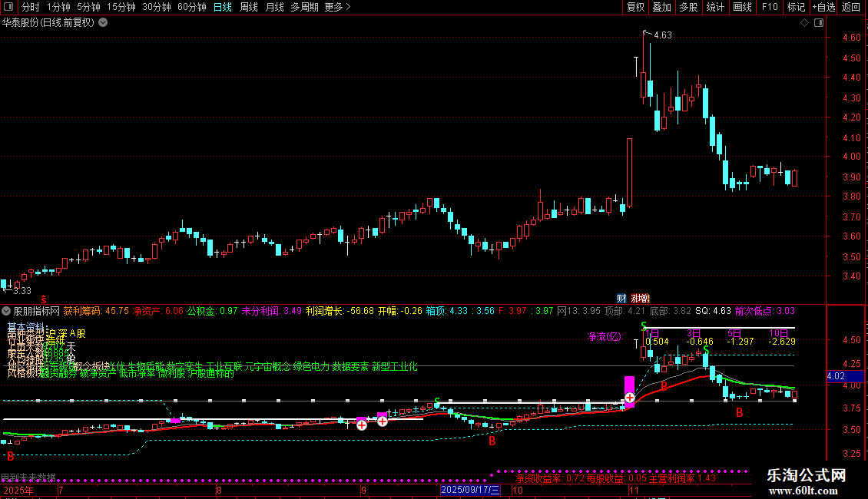Click the 前次低点: 3.03 value
The height and width of the screenshot is (499, 868).
[x=764, y=311]
